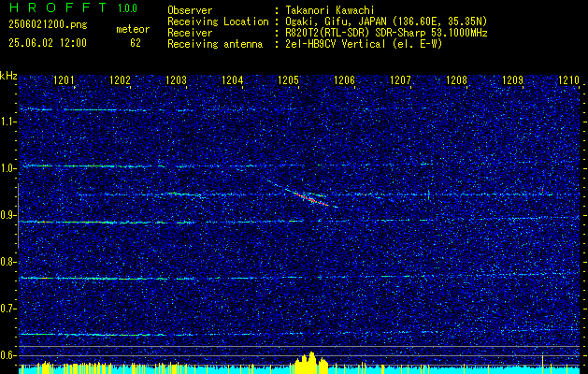Click the 1210 time marker
This screenshot has width=588, height=374.
coord(569,79)
